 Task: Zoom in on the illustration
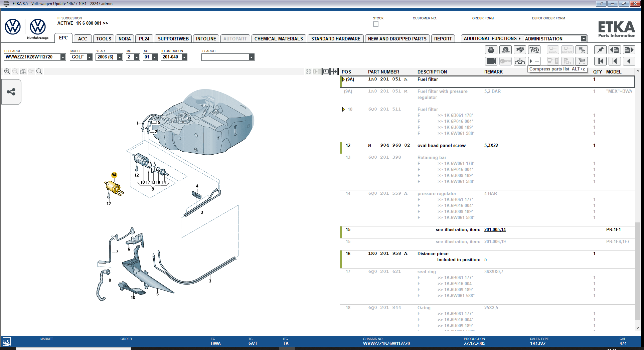7,71
